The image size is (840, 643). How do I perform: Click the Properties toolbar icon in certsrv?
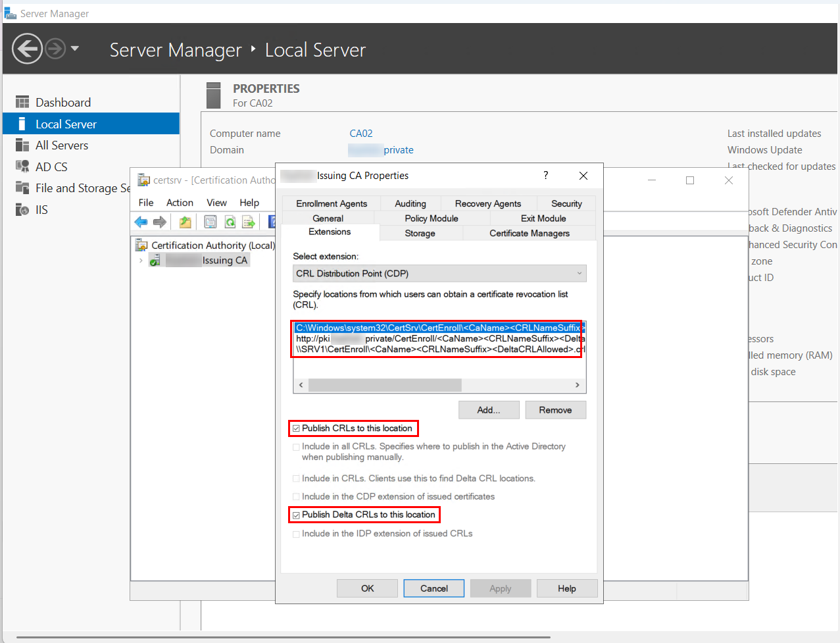tap(210, 222)
